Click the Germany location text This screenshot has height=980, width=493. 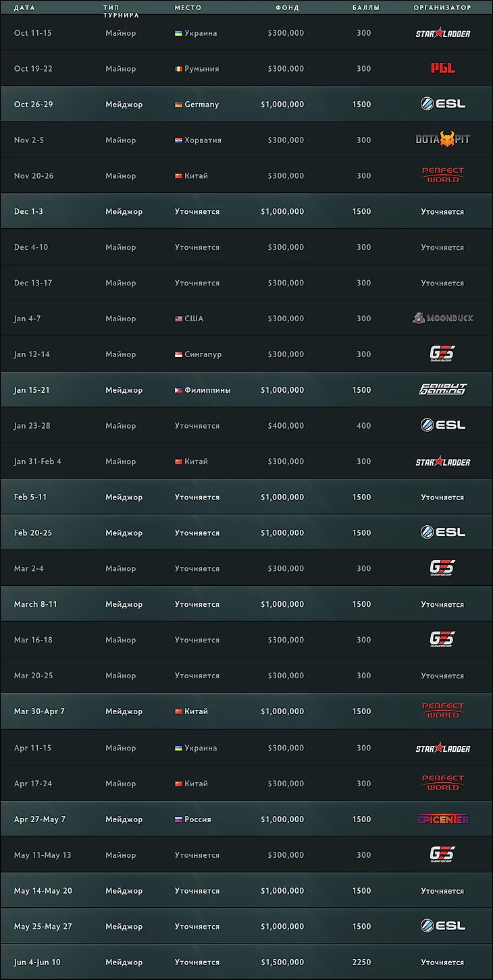click(201, 105)
